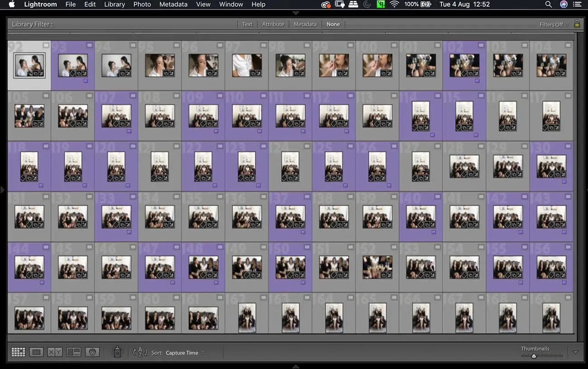Image resolution: width=588 pixels, height=369 pixels.
Task: Toggle the flag on photo 102
Action: [x=480, y=45]
